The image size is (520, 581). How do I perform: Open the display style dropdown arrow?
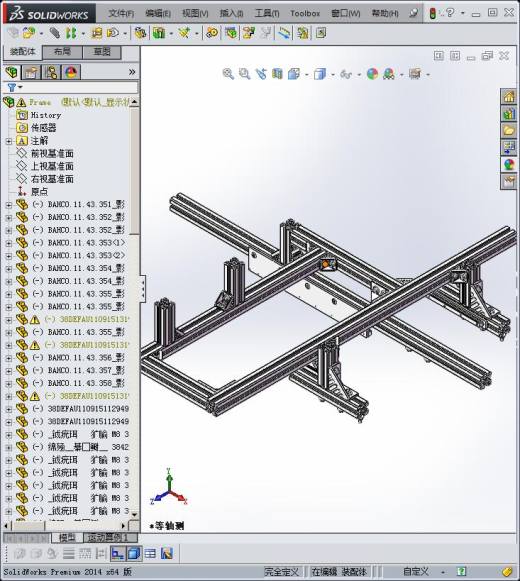(x=332, y=75)
